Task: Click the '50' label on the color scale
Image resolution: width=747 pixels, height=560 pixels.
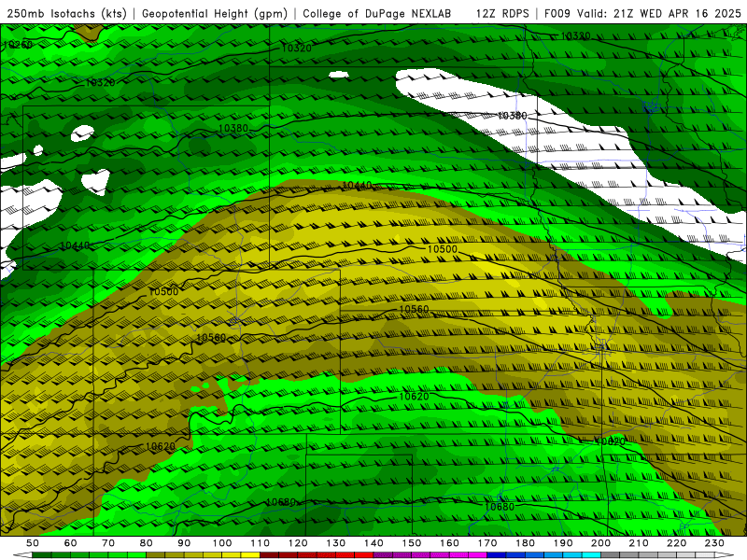Action: pyautogui.click(x=33, y=543)
